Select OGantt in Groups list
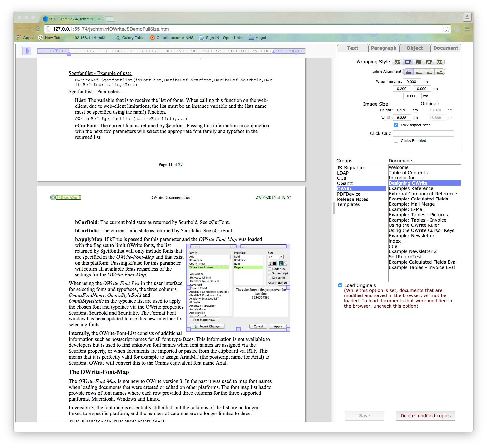Viewport: 487px width, 448px height. point(361,183)
